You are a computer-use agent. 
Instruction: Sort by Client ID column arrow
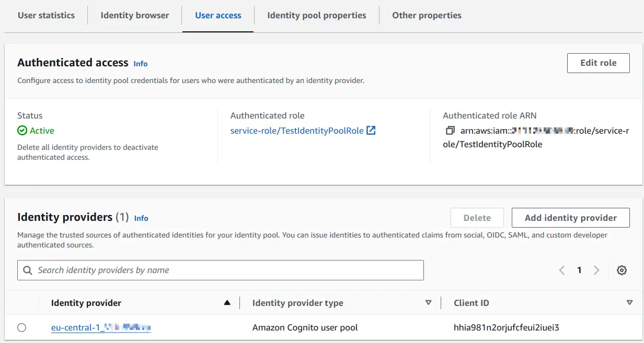tap(629, 303)
